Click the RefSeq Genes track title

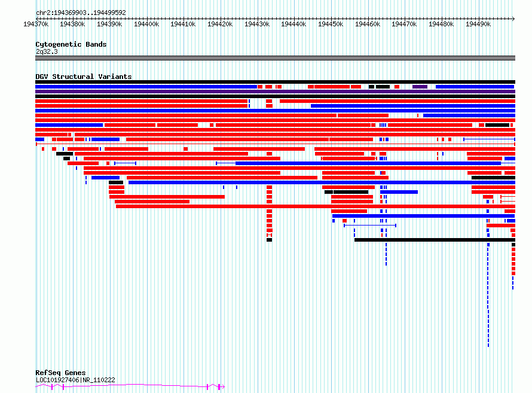[60, 373]
